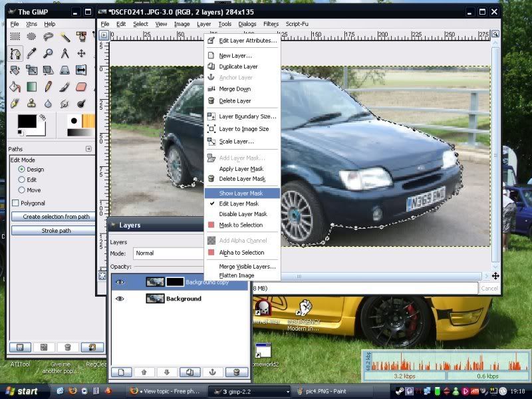Select the Color Picker eyedropper tool
This screenshot has height=399, width=532.
[31, 53]
